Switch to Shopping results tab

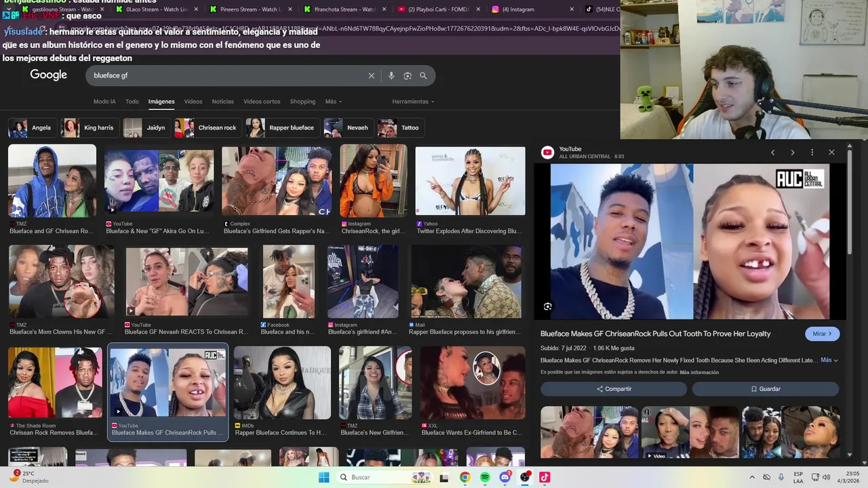302,102
